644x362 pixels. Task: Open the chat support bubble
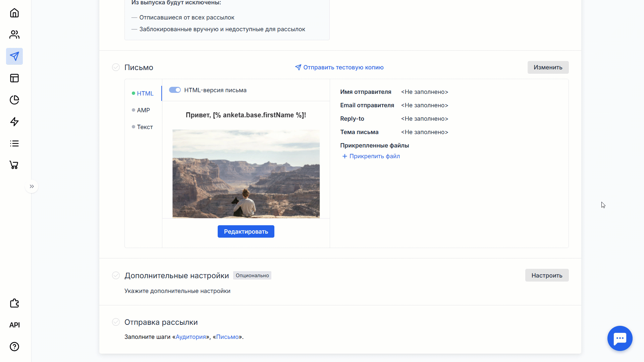click(x=620, y=338)
